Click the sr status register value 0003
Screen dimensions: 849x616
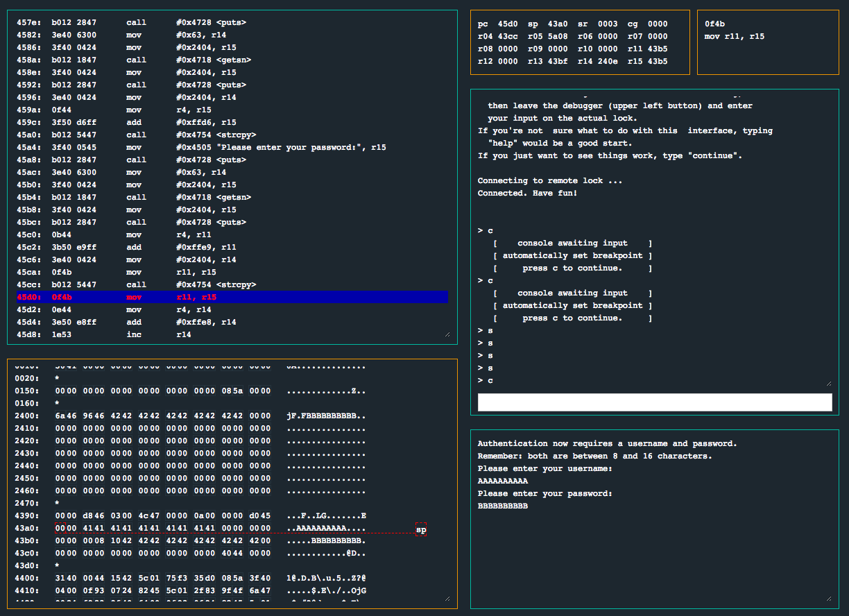coord(608,24)
